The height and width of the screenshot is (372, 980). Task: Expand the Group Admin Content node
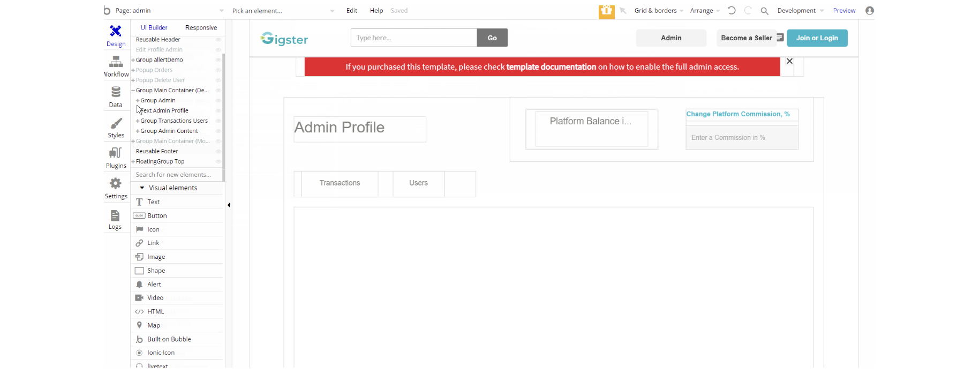[138, 131]
